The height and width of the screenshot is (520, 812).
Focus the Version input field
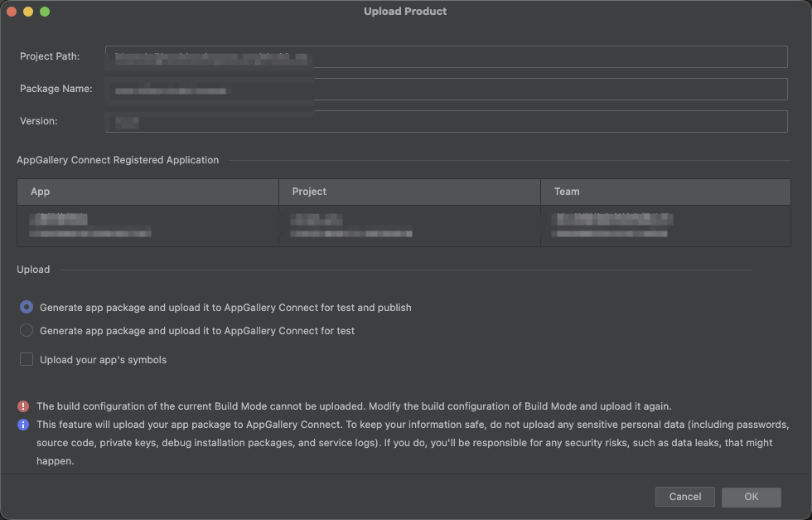coord(447,121)
